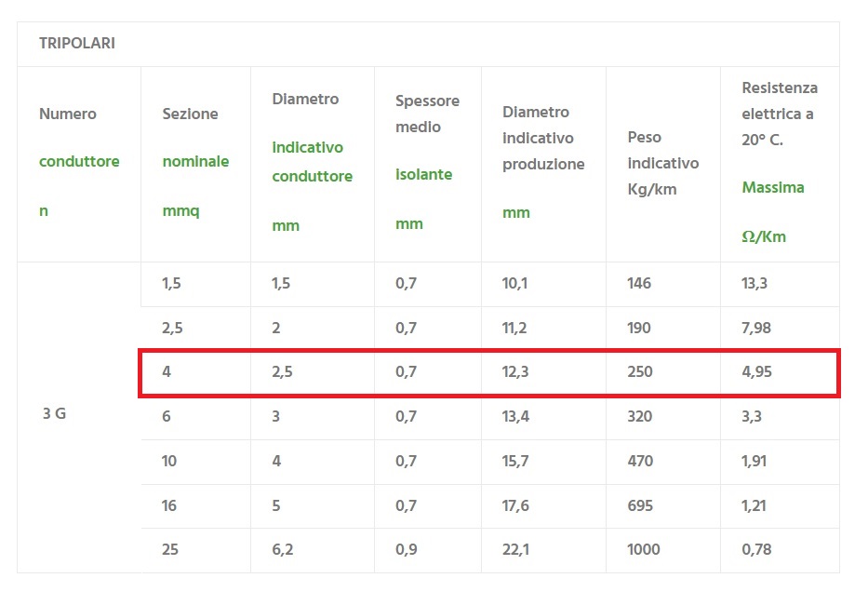Click the 12,3 production diameter value
The width and height of the screenshot is (868, 605).
(x=515, y=372)
